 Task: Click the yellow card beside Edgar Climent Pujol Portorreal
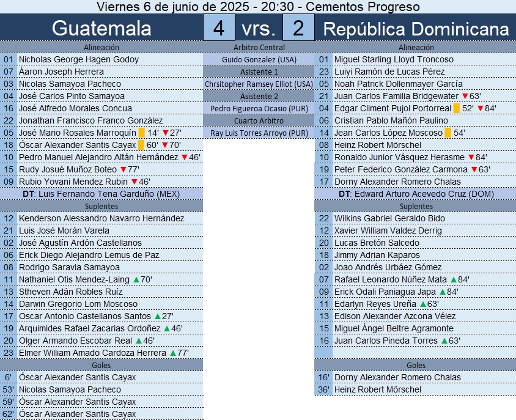point(456,108)
